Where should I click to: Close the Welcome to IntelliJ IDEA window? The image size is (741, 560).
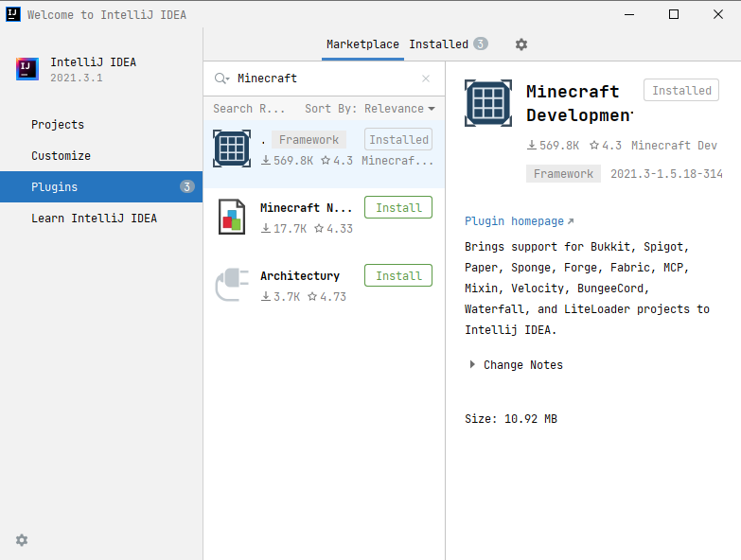pyautogui.click(x=718, y=14)
